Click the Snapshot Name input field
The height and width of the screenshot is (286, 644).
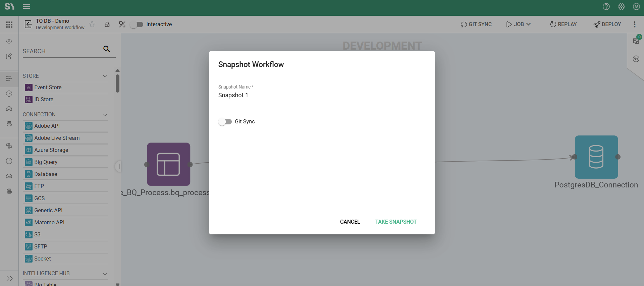[x=256, y=95]
